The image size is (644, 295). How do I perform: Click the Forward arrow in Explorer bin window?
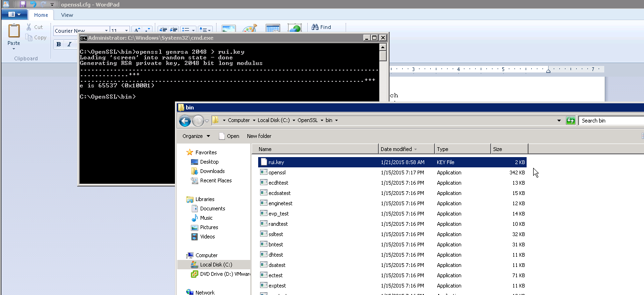[198, 121]
